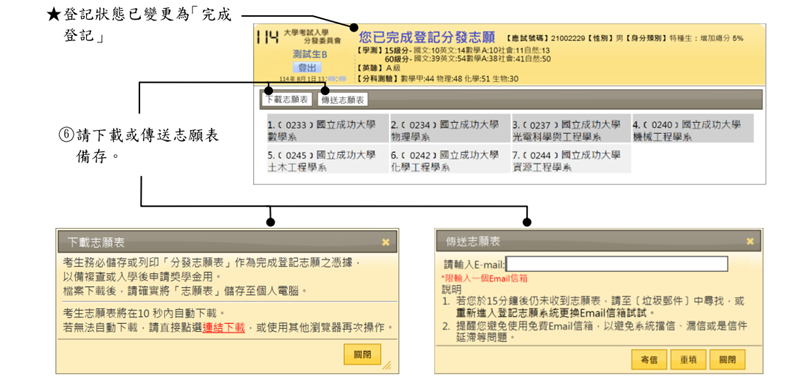Click the 重填 reset button
This screenshot has height=388, width=800.
pos(688,359)
